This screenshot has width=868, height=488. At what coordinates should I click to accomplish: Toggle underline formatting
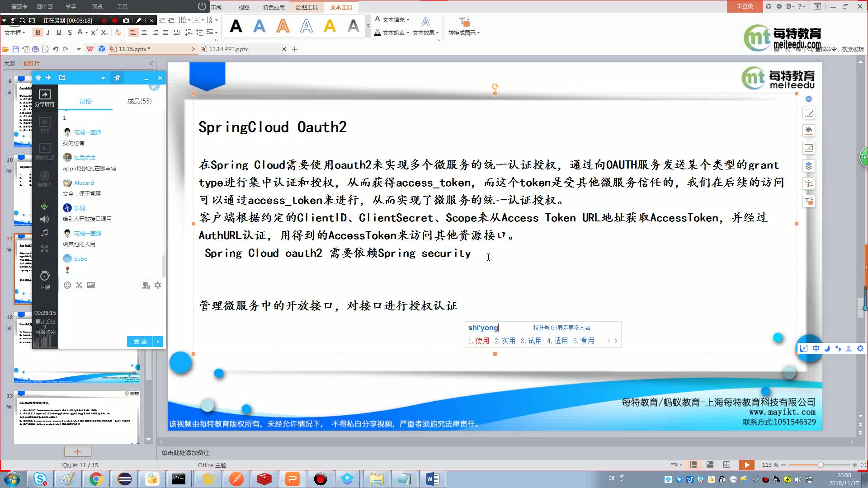coord(59,33)
